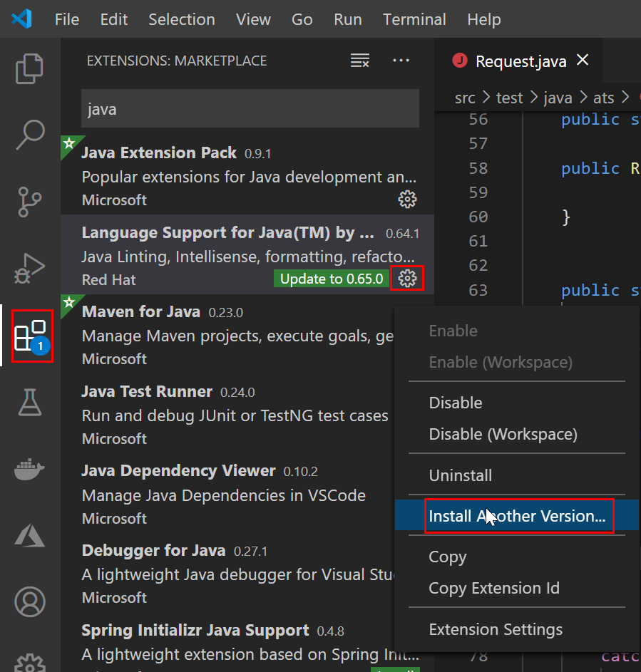Open the File menu
641x672 pixels.
tap(67, 19)
